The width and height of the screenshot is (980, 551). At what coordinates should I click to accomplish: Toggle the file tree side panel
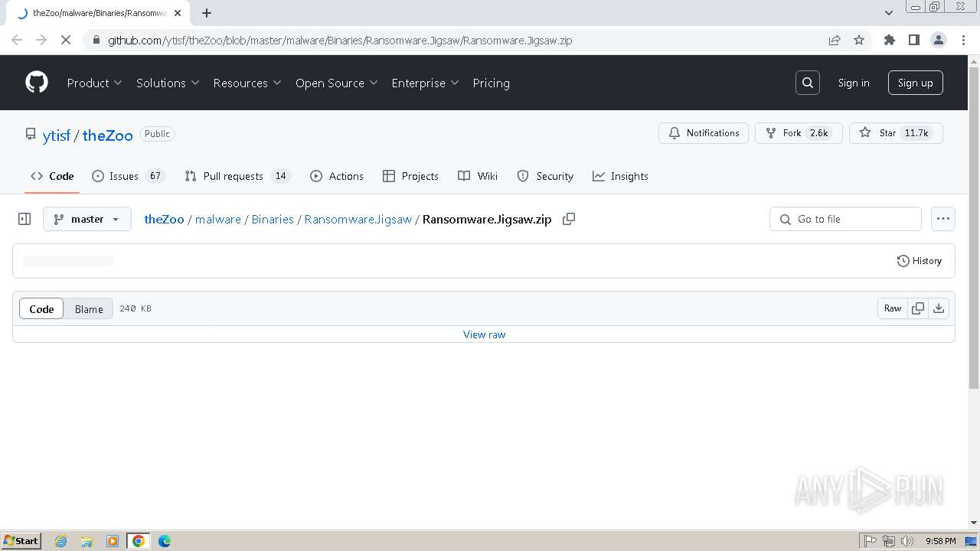[24, 219]
